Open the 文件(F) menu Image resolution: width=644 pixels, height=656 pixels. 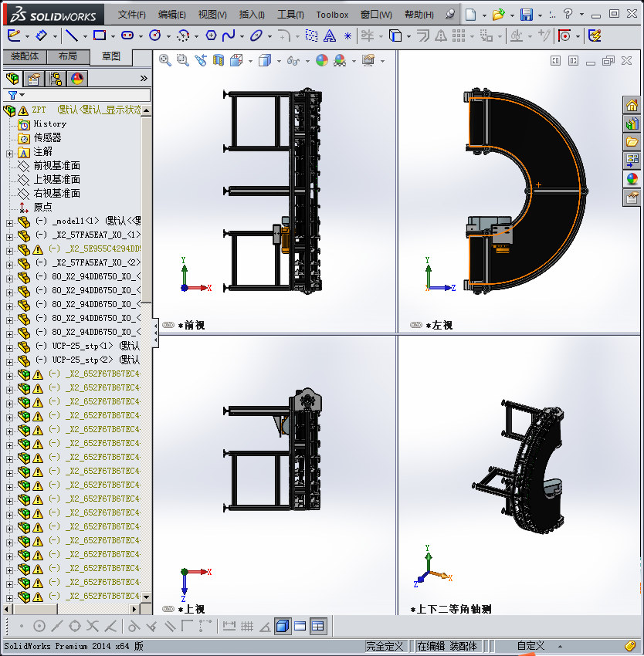click(132, 15)
